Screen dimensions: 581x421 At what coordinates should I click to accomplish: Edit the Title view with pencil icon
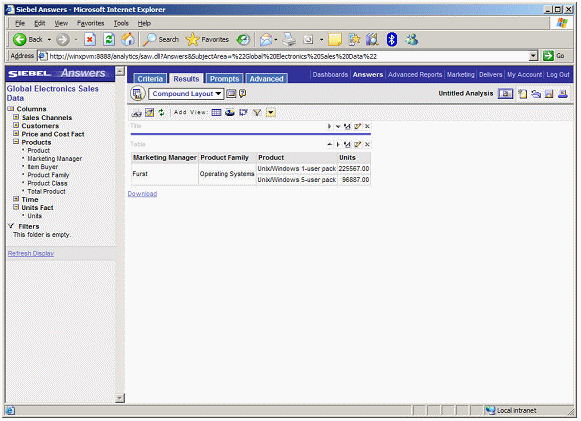pos(357,127)
